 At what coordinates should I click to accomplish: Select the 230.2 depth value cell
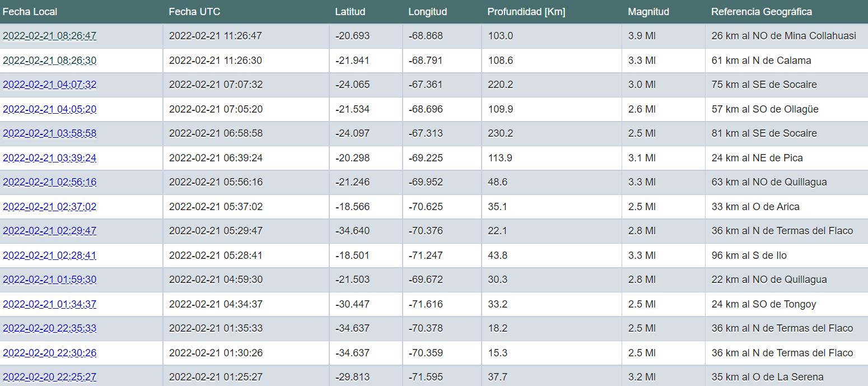tap(500, 133)
